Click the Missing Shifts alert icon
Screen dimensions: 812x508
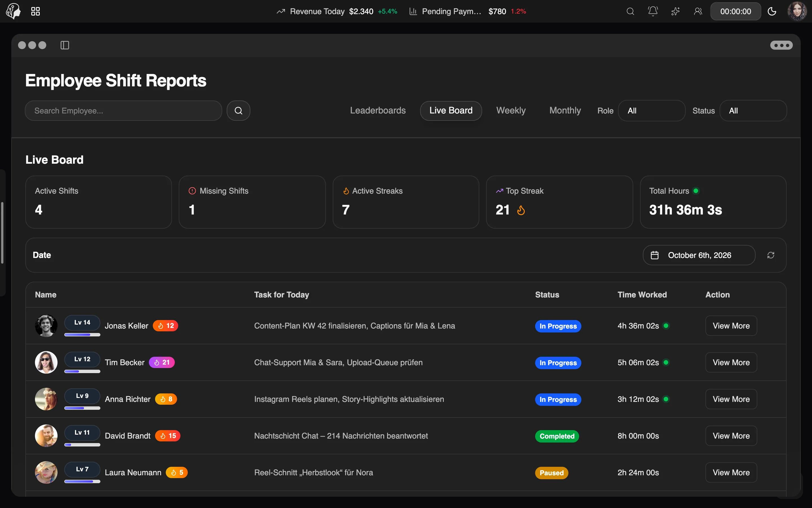click(192, 191)
